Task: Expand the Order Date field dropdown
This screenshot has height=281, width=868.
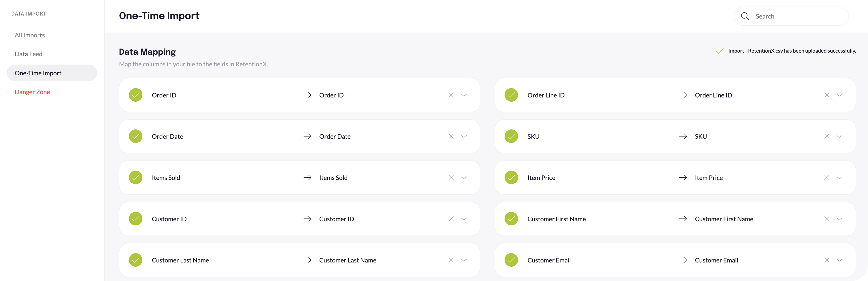Action: 464,136
